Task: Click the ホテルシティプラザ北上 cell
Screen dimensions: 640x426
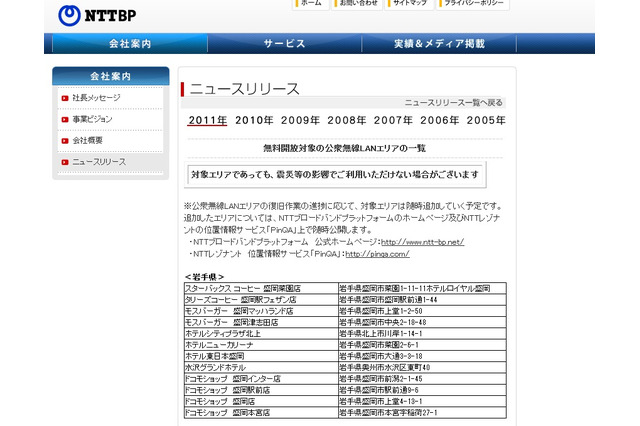Action: pos(261,333)
